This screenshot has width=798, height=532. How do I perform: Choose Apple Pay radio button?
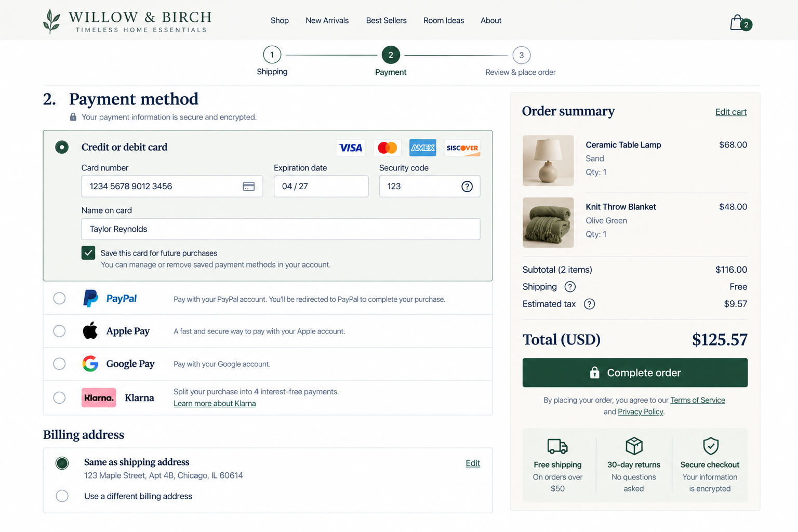(x=60, y=331)
